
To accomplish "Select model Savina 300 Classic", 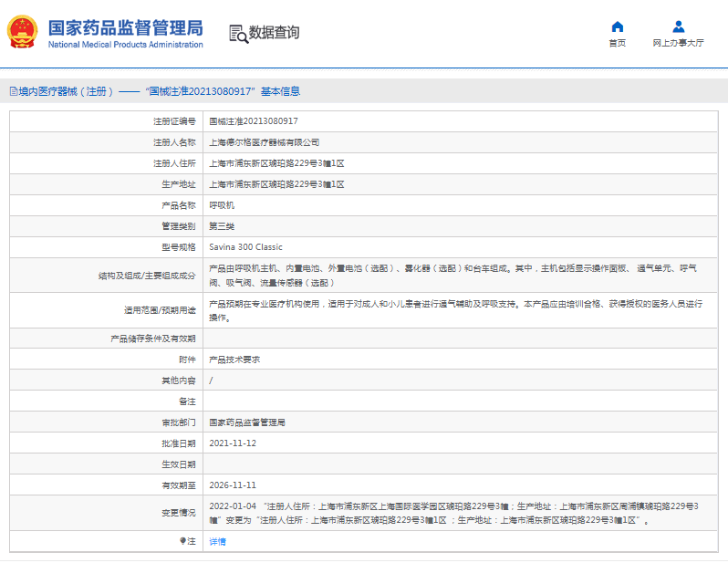I will pos(245,247).
